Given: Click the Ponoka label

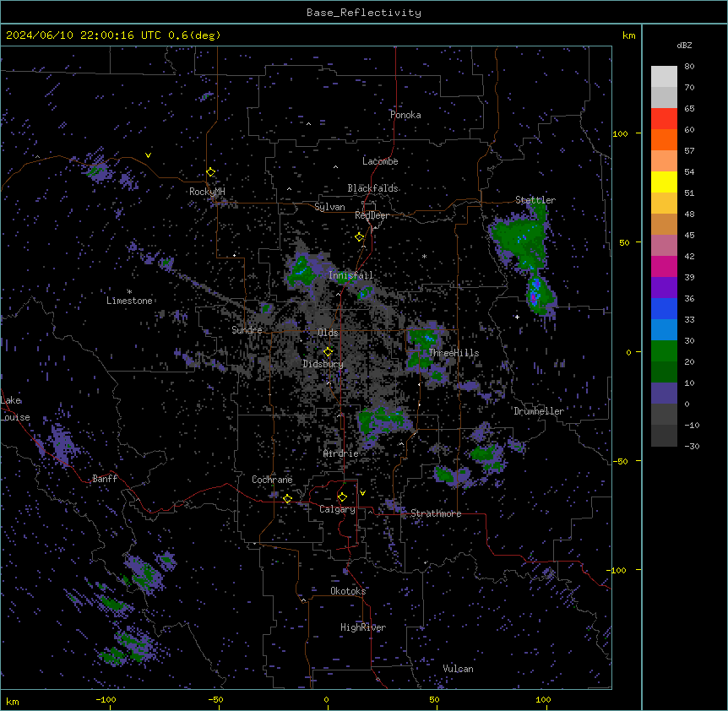Looking at the screenshot, I should click(x=405, y=115).
